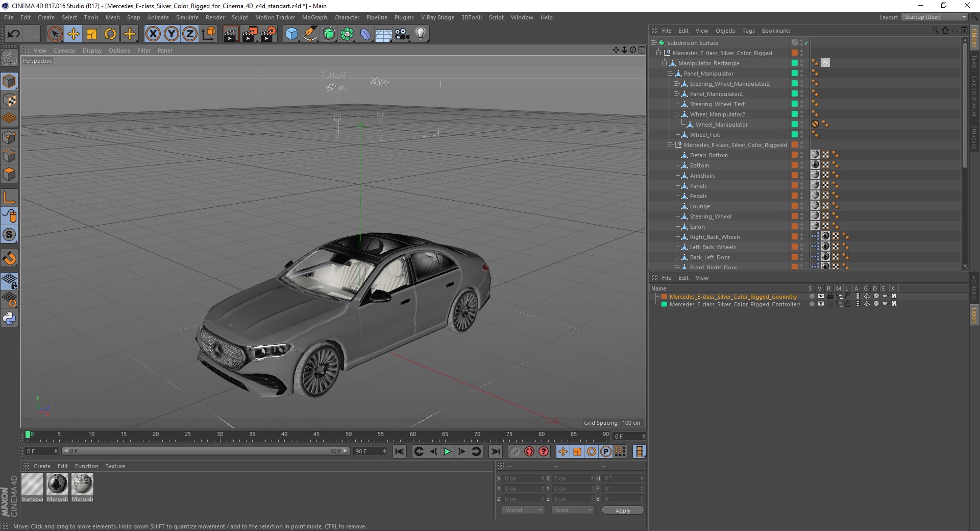Select the Live Selection tool

click(x=55, y=34)
